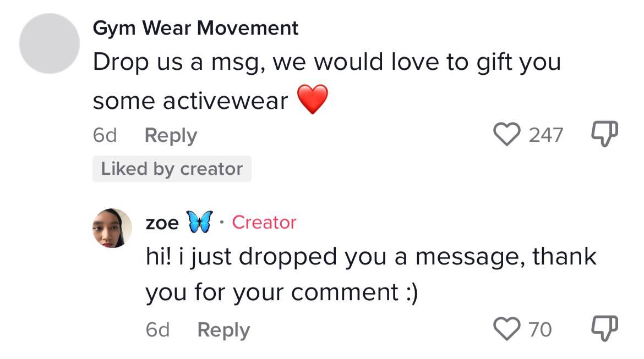Reply to zoe's creator comment
The width and height of the screenshot is (644, 359).
(223, 330)
